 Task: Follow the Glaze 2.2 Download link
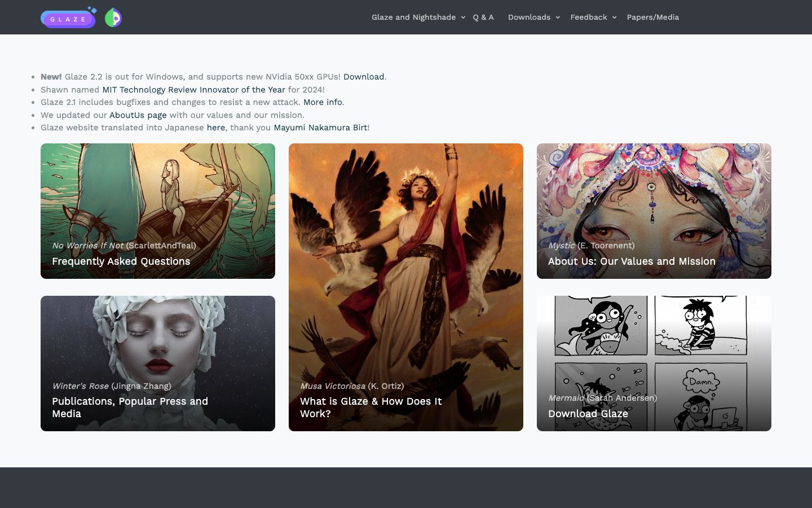[364, 77]
